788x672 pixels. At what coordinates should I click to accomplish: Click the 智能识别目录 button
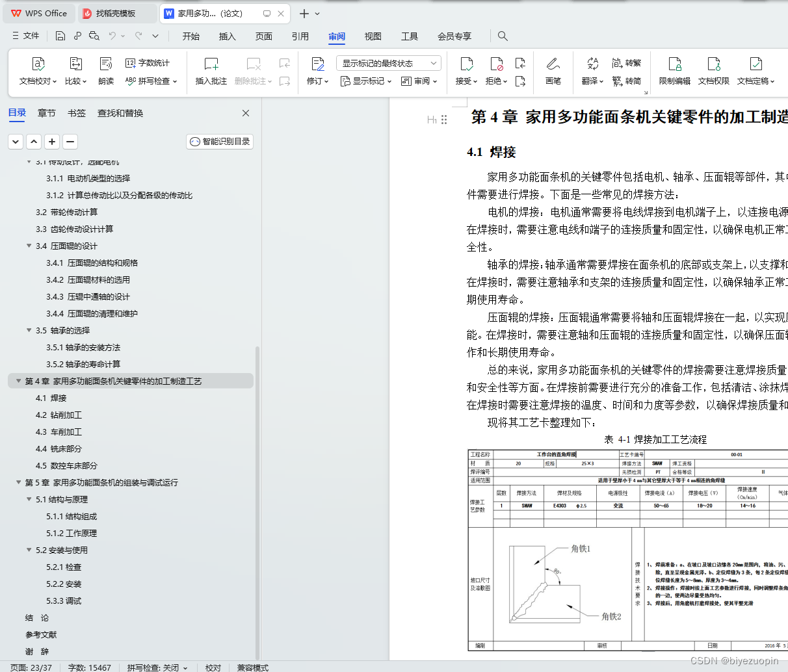(220, 142)
